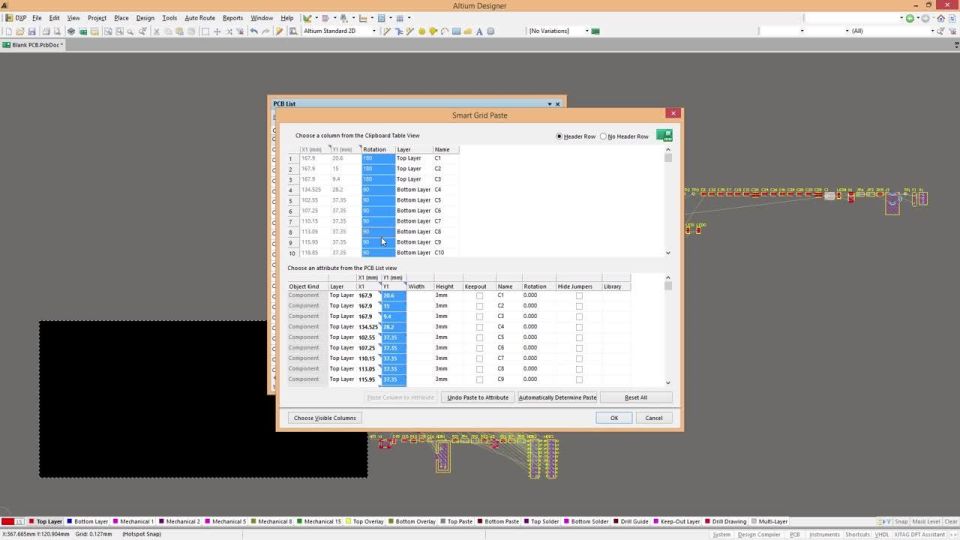Open the Design menu
960x540 pixels.
point(145,18)
